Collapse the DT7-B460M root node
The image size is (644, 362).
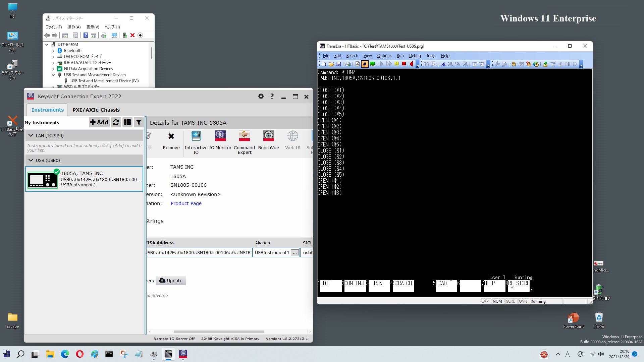coord(47,45)
